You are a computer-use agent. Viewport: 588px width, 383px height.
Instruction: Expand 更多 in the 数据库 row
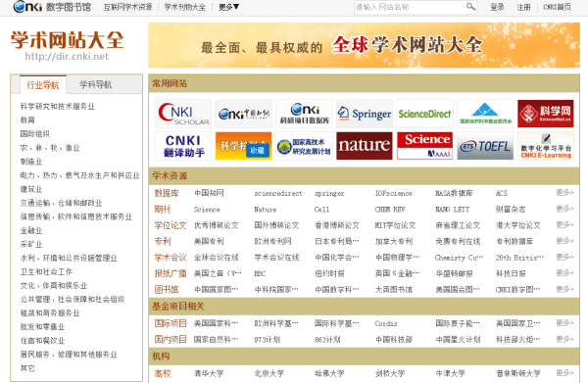(x=564, y=193)
